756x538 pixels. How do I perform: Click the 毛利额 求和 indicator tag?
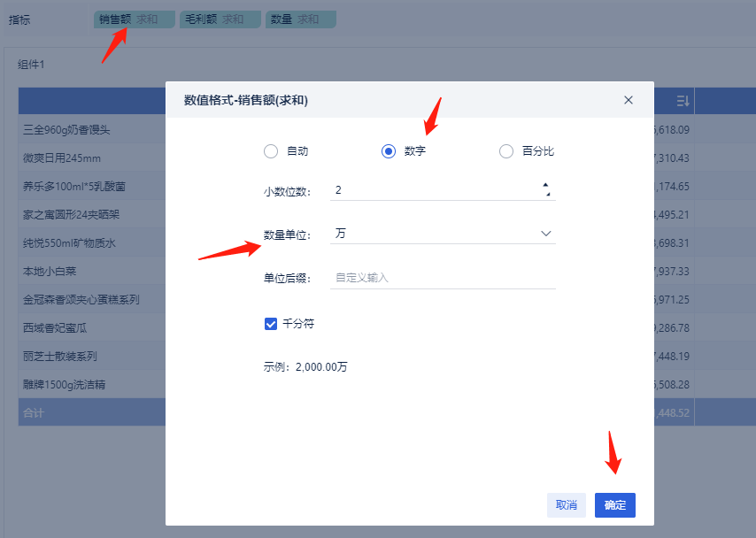tap(220, 19)
